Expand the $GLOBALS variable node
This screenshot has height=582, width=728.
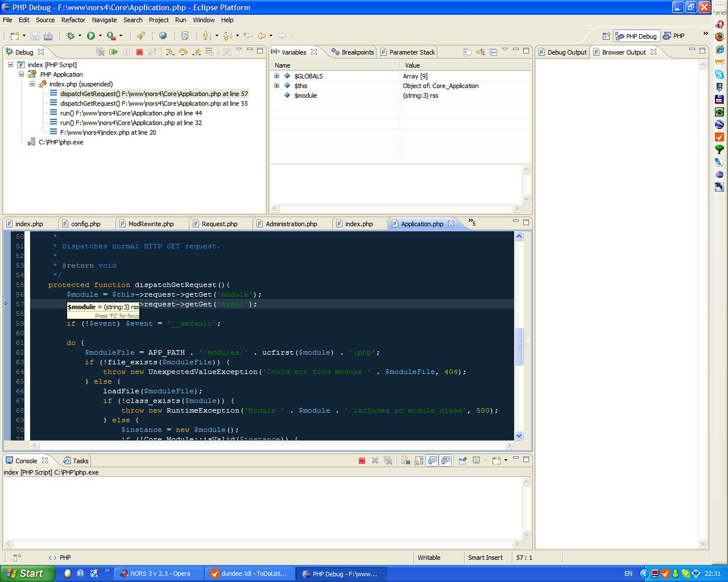[x=277, y=76]
